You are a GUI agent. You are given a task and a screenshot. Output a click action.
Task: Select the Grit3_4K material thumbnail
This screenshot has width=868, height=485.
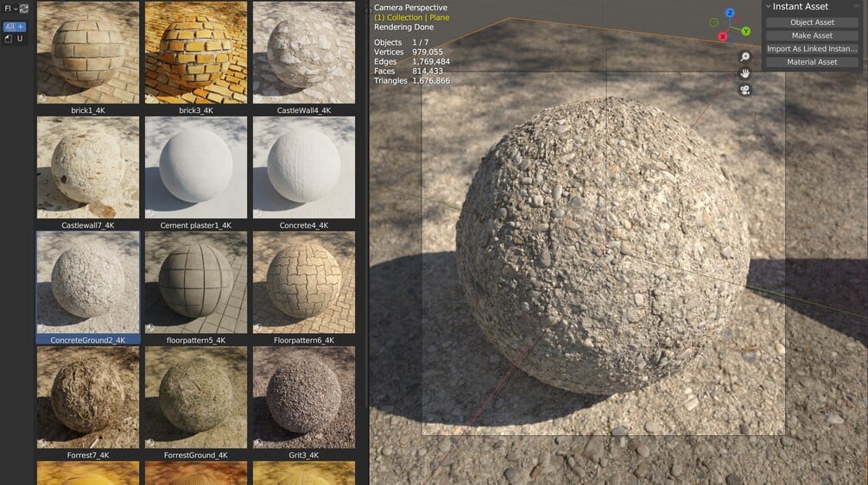click(x=304, y=398)
